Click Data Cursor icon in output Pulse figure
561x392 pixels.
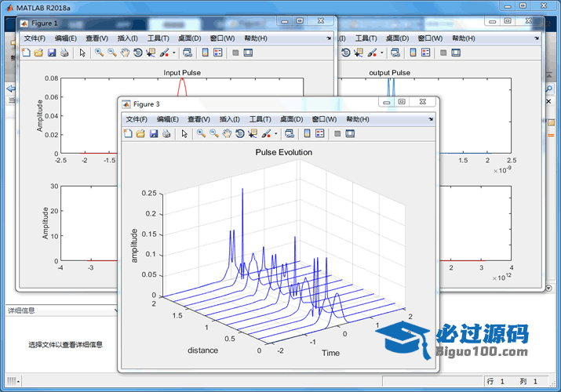359,53
